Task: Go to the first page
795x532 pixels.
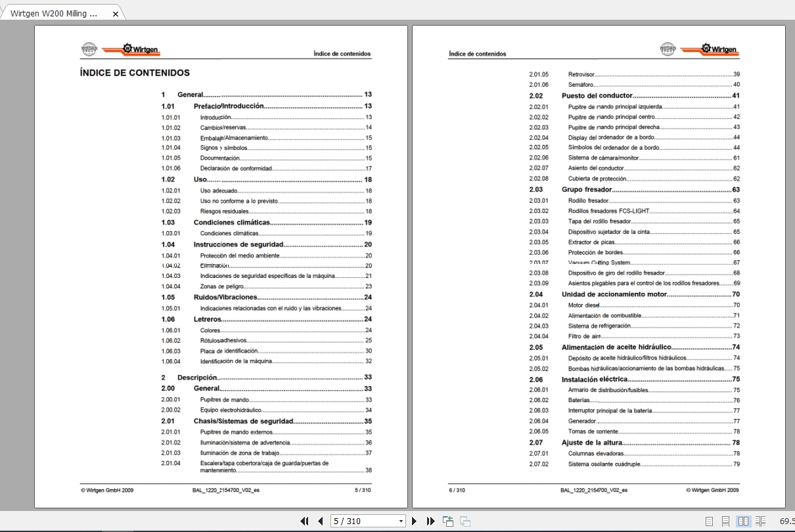Action: tap(304, 521)
